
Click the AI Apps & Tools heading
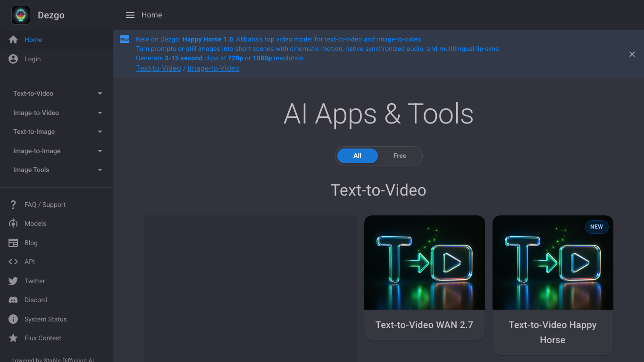pos(378,114)
